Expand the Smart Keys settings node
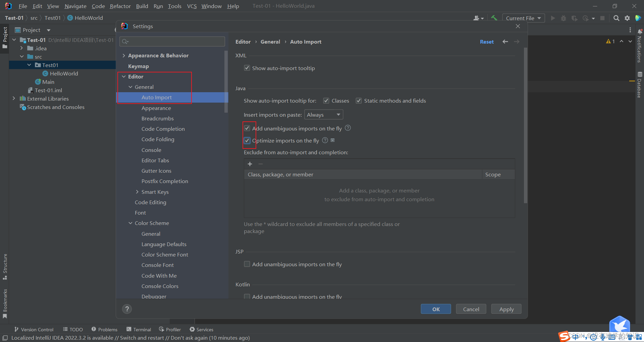This screenshot has height=342, width=644. tap(137, 192)
